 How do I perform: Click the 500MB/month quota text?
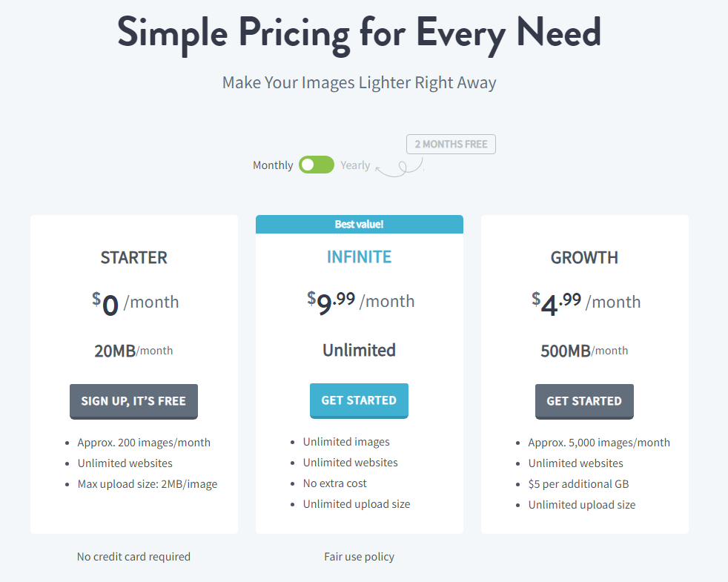[584, 351]
